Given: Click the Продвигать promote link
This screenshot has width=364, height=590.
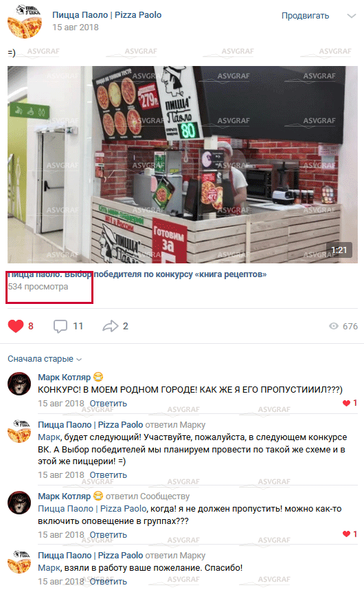Looking at the screenshot, I should 305,16.
